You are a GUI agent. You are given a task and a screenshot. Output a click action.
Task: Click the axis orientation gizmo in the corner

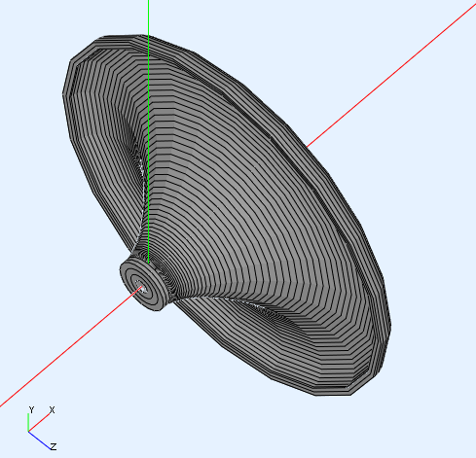pos(42,428)
